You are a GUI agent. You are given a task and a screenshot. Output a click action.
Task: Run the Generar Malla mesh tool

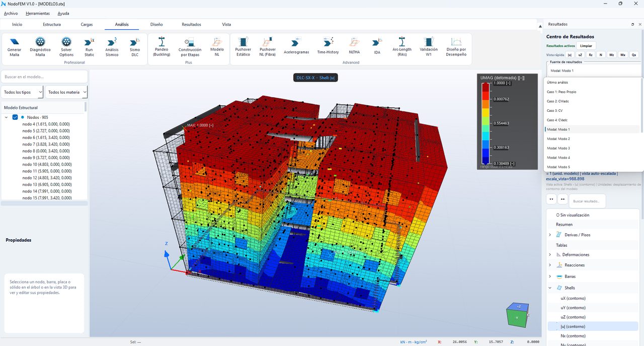pos(14,47)
